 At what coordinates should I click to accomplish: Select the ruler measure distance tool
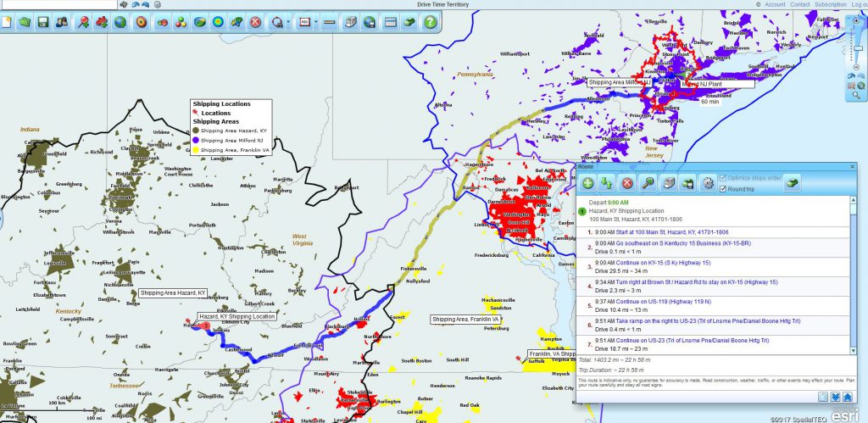(x=330, y=22)
